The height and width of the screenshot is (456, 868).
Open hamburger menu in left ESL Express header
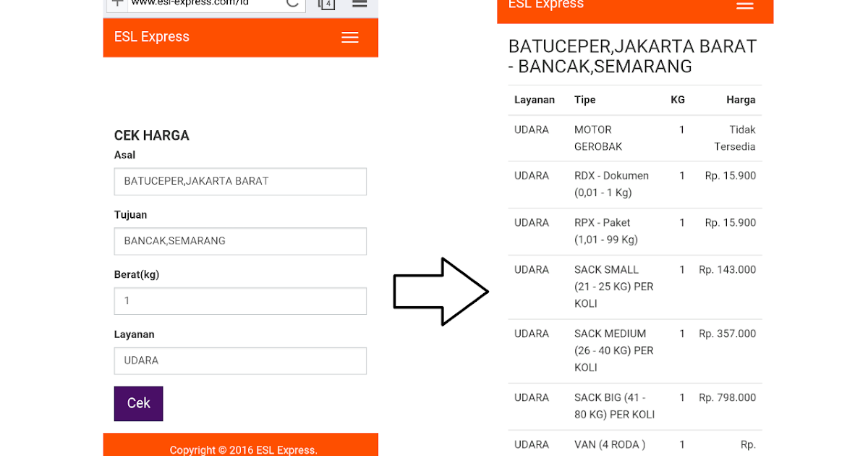point(350,38)
